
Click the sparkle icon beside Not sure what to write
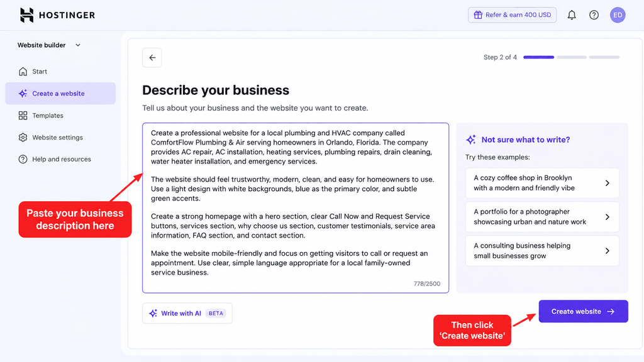click(x=471, y=140)
